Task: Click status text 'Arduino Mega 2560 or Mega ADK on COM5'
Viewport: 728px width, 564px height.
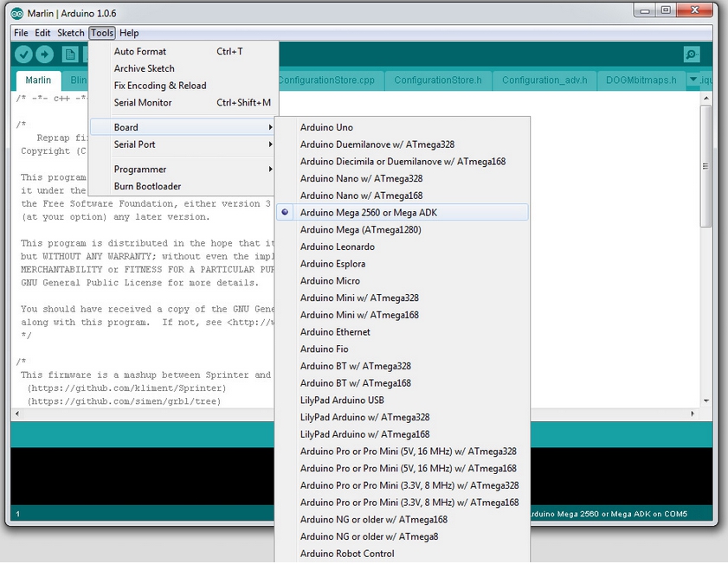Action: point(609,514)
